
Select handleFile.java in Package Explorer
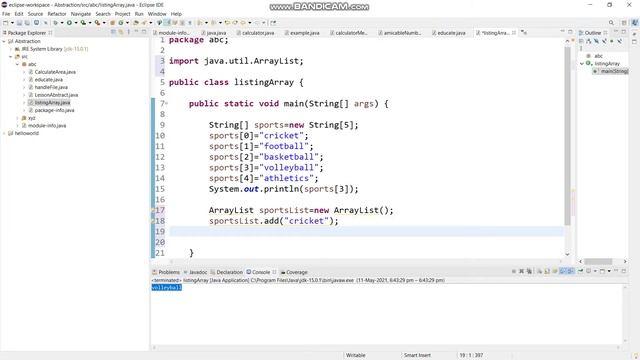51,87
